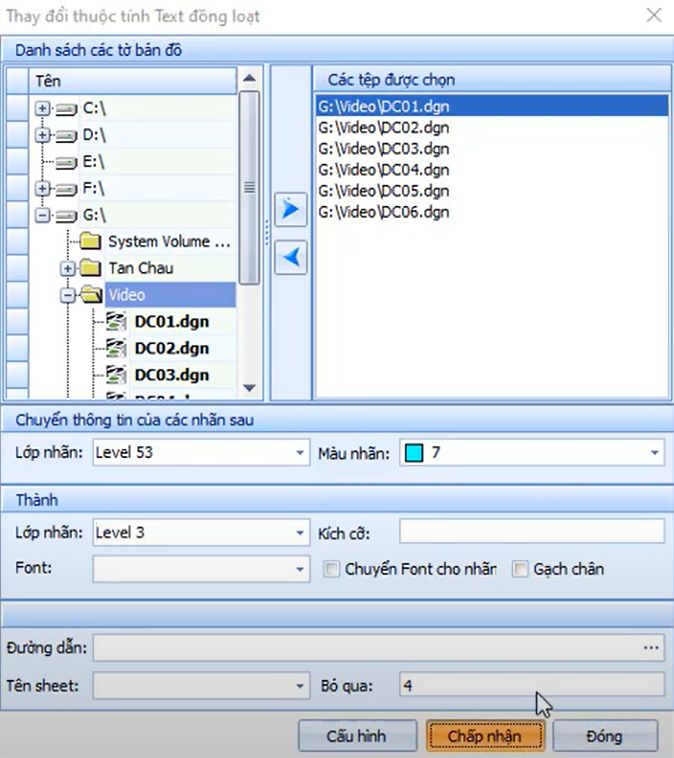The height and width of the screenshot is (758, 674).
Task: Open the Màu nhãn color dropdown
Action: 655,453
